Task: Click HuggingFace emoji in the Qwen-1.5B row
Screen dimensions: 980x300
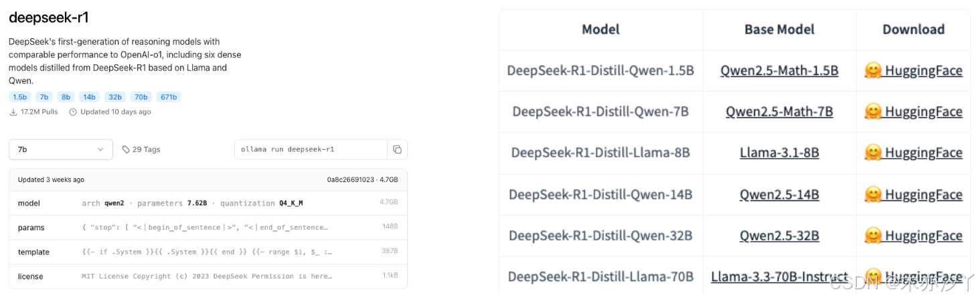Action: pyautogui.click(x=873, y=70)
